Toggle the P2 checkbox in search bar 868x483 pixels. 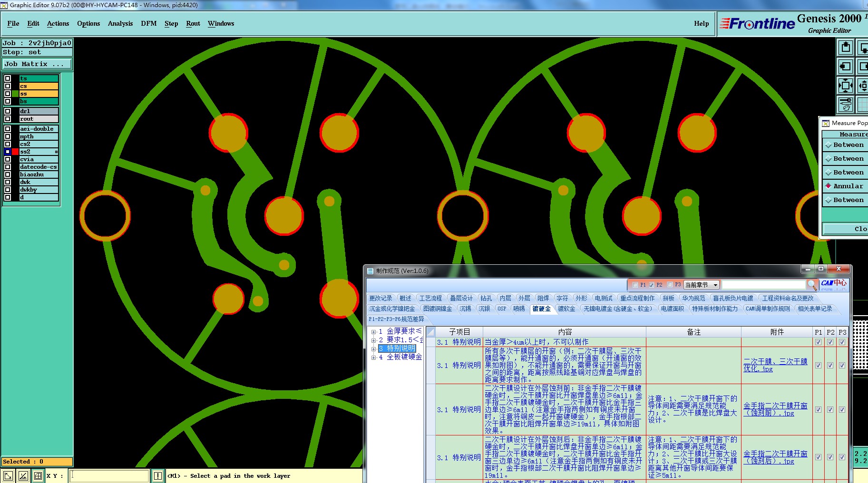[x=651, y=285]
